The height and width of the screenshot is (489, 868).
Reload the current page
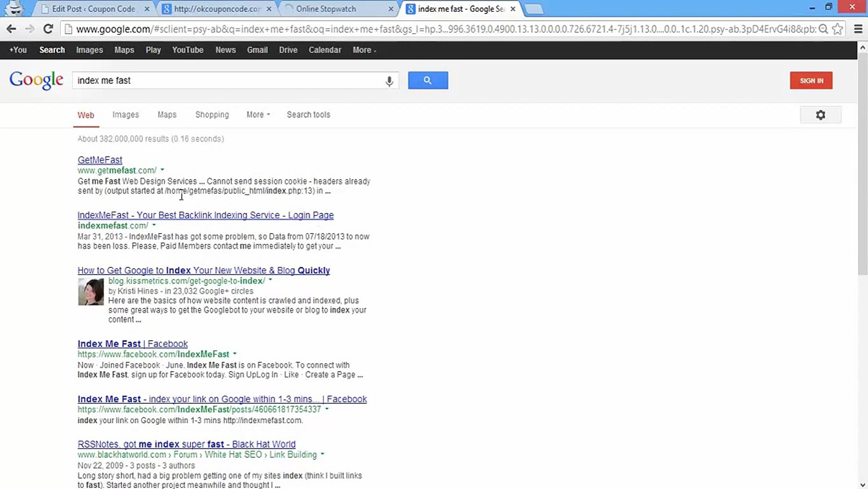pyautogui.click(x=48, y=29)
